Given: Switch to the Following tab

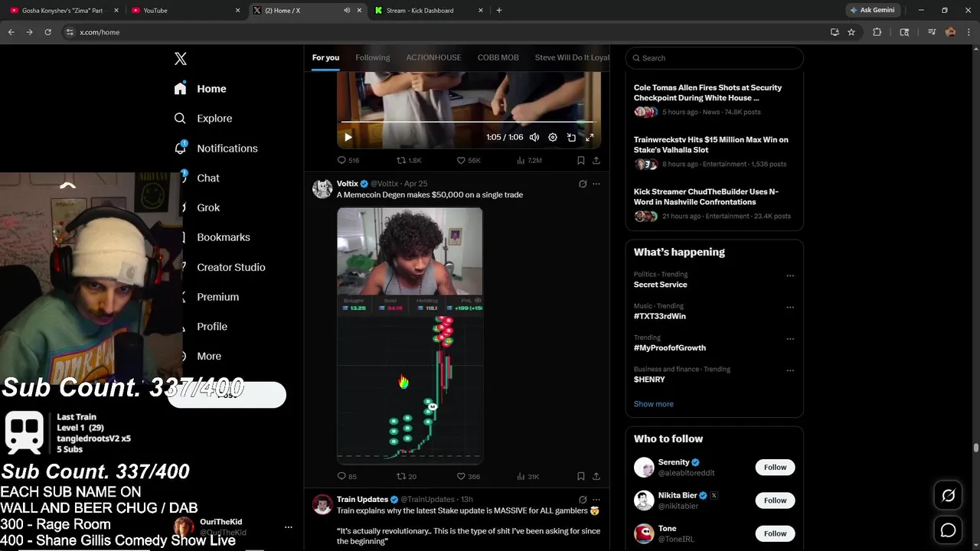Looking at the screenshot, I should tap(372, 57).
